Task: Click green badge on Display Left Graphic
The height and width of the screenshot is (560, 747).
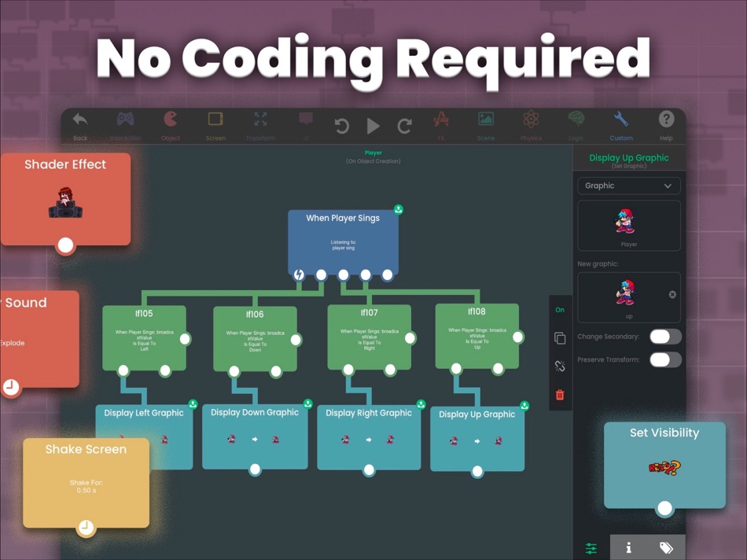Action: tap(193, 404)
